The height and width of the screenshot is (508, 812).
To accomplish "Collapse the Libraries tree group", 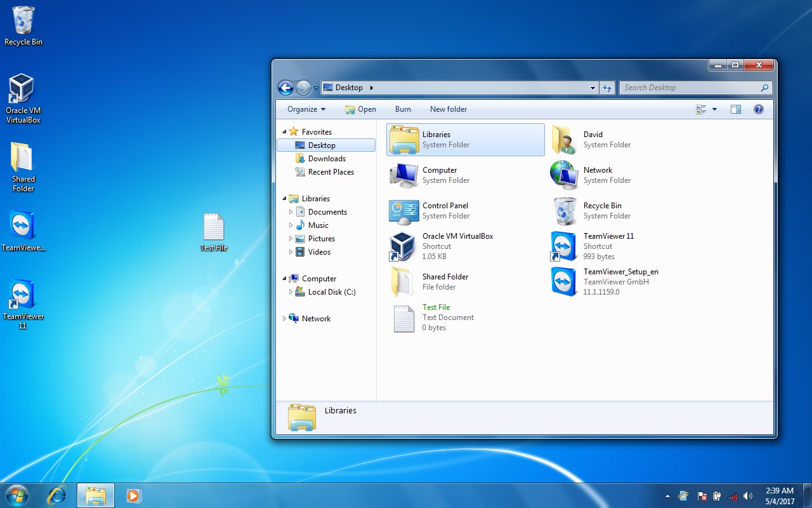I will pos(284,198).
